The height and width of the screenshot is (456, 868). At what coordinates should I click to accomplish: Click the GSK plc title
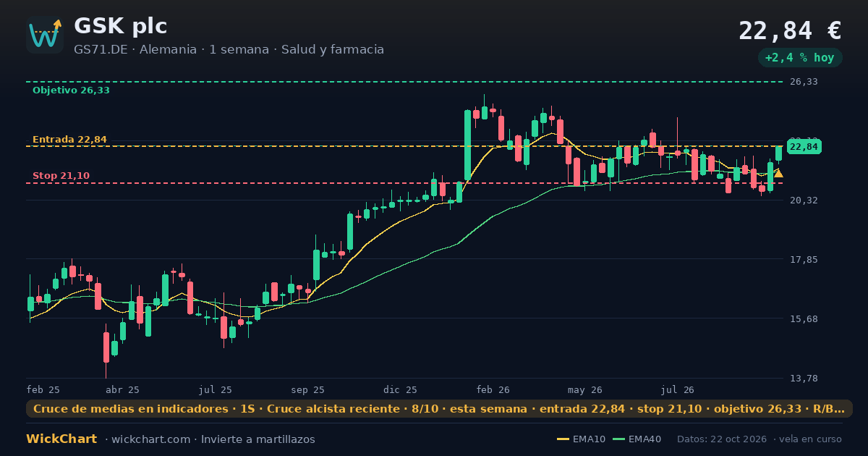coord(120,27)
